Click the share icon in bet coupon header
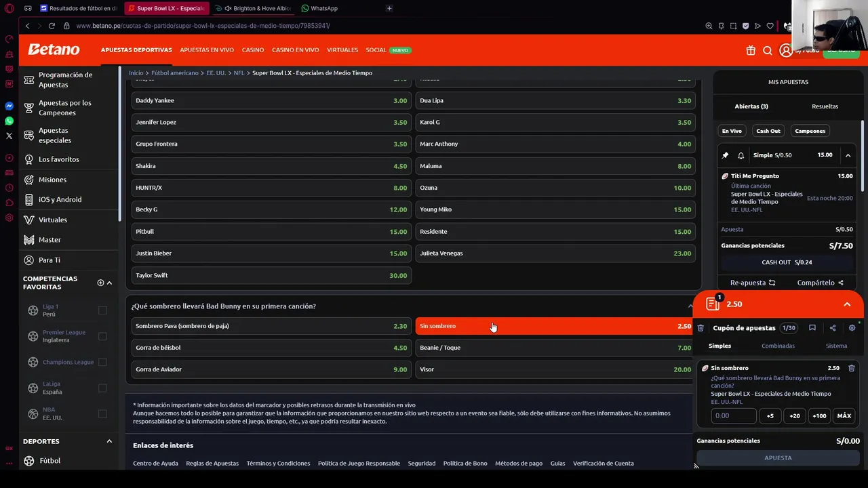Image resolution: width=868 pixels, height=488 pixels. tap(833, 328)
